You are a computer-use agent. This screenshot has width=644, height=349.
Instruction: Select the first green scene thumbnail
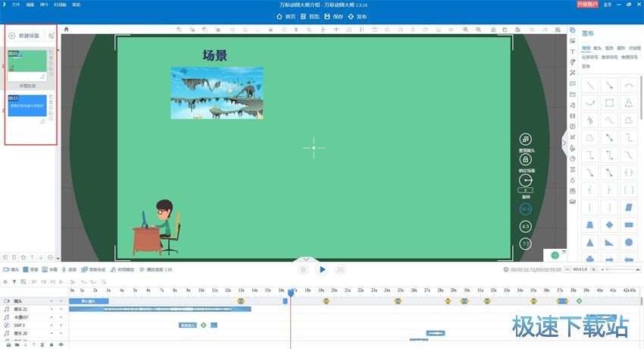[27, 61]
